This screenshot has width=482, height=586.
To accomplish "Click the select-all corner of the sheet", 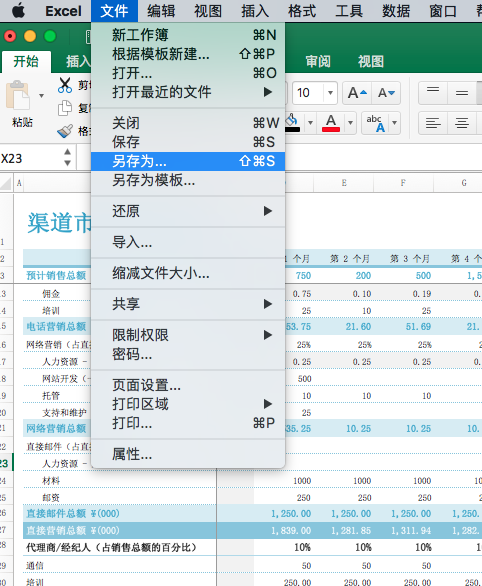I will pos(6,183).
